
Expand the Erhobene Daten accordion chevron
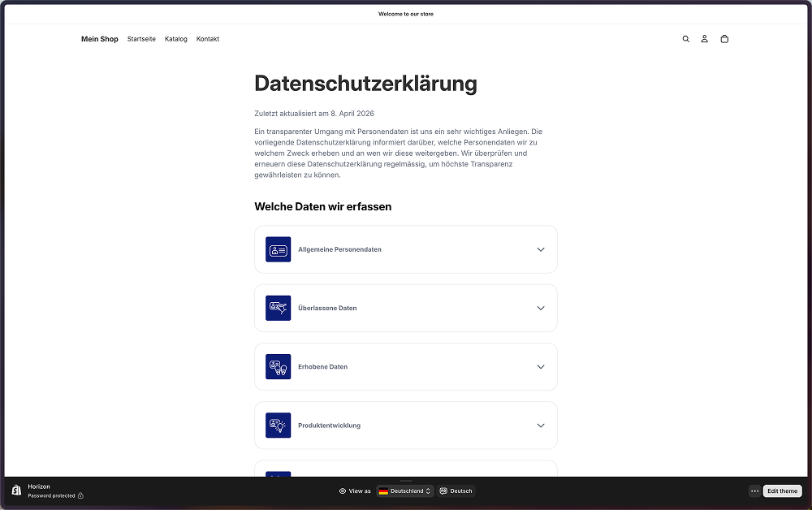541,366
